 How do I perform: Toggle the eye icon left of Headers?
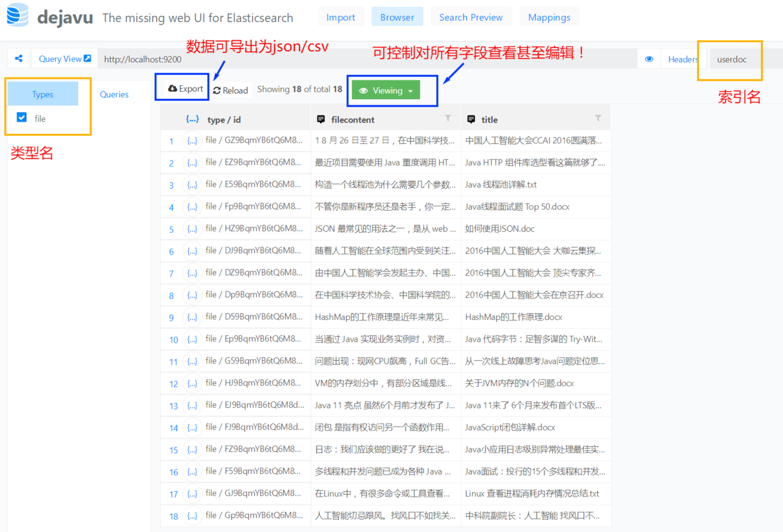pyautogui.click(x=649, y=59)
